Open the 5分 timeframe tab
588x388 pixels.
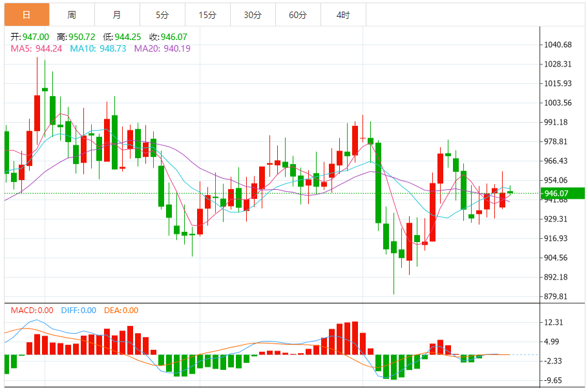[x=162, y=15]
